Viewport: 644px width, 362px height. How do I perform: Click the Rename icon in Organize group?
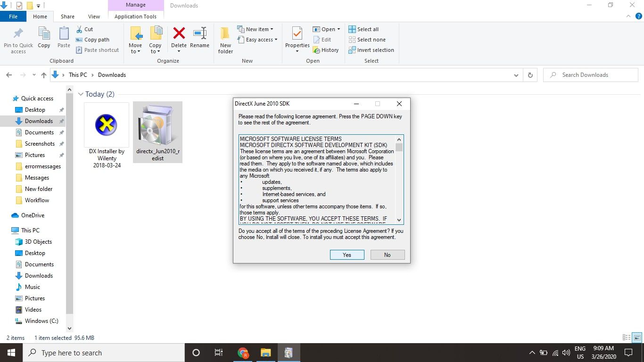(x=199, y=34)
